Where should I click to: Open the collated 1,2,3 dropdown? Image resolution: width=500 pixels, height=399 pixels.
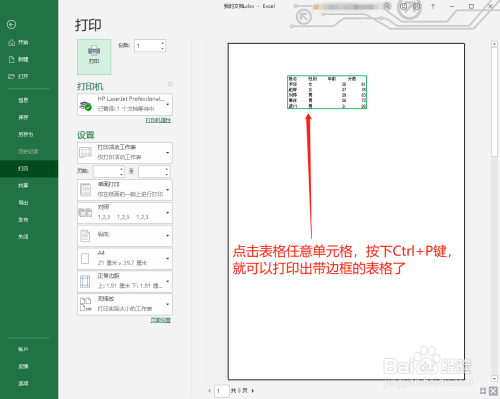[x=125, y=213]
